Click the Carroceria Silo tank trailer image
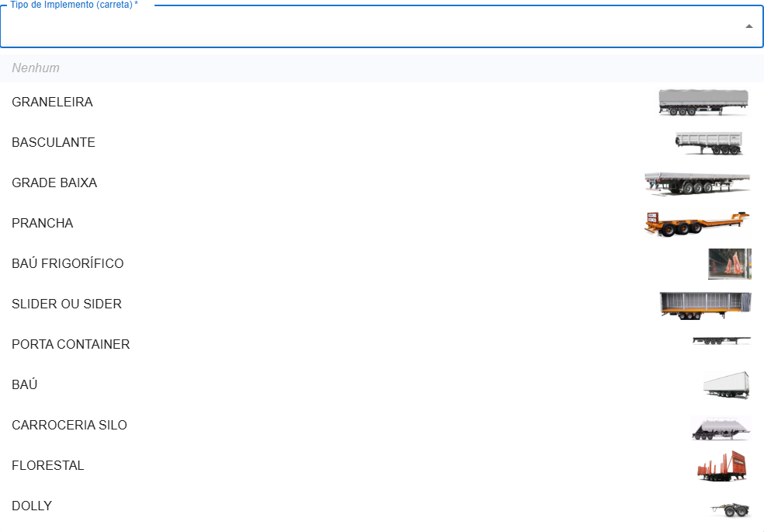This screenshot has width=764, height=532. 721,427
